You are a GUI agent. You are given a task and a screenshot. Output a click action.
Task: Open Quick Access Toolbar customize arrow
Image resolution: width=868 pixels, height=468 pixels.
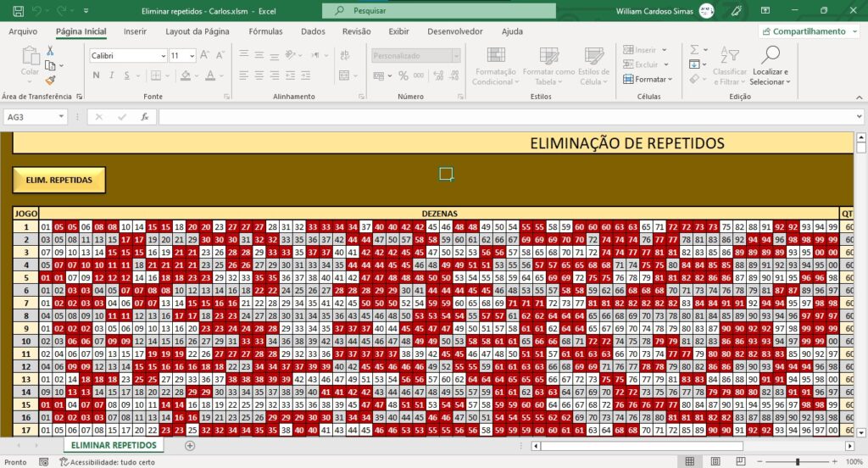tap(86, 10)
